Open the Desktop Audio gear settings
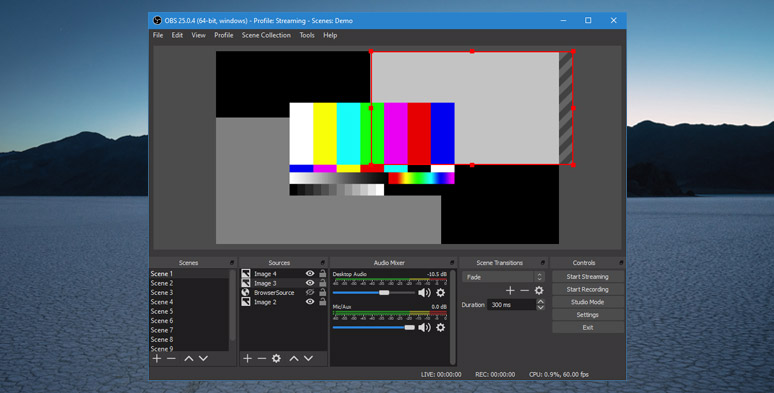The width and height of the screenshot is (774, 393). point(440,293)
